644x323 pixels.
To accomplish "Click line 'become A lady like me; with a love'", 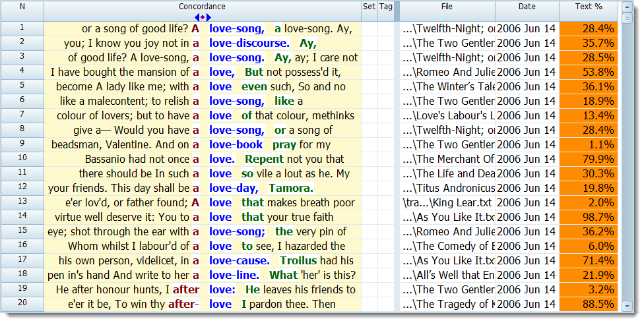I will click(203, 86).
